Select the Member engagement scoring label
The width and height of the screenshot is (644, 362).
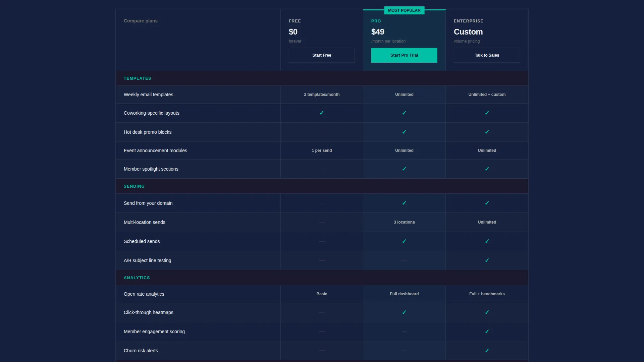pos(154,331)
